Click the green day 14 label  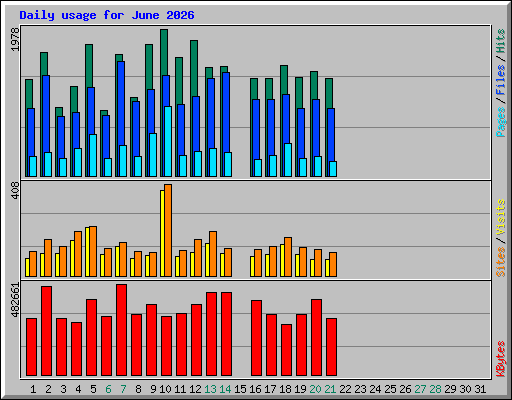(225, 389)
